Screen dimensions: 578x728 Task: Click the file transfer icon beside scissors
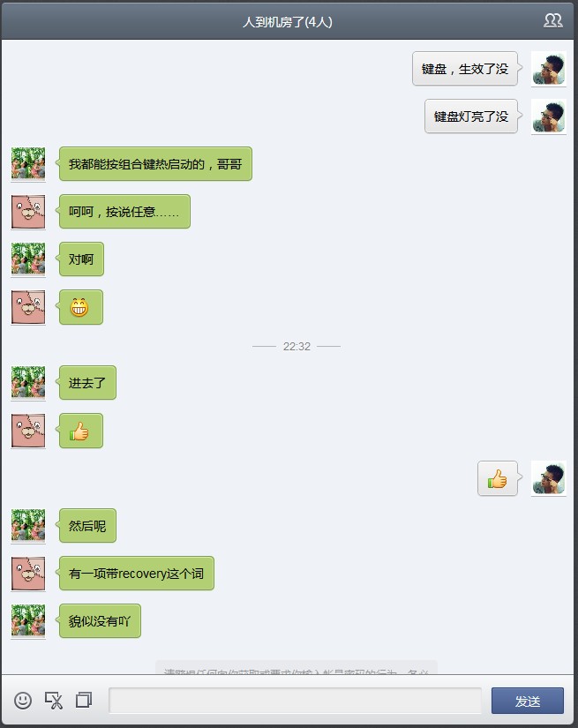[84, 700]
